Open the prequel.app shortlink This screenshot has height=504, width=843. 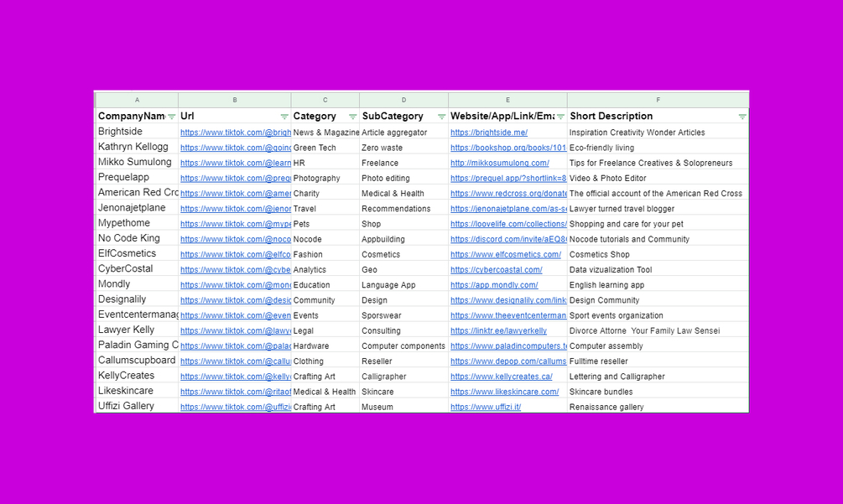[508, 178]
